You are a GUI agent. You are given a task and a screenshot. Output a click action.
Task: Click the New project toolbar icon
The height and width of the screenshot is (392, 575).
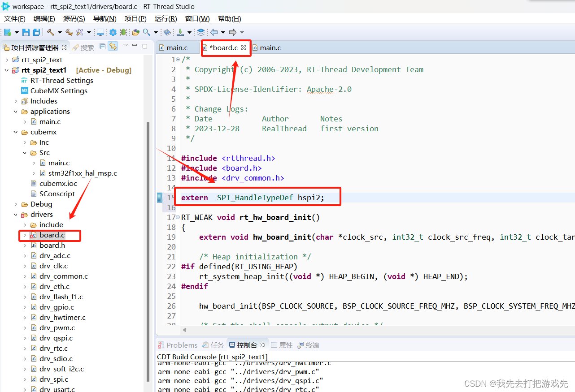pos(7,32)
